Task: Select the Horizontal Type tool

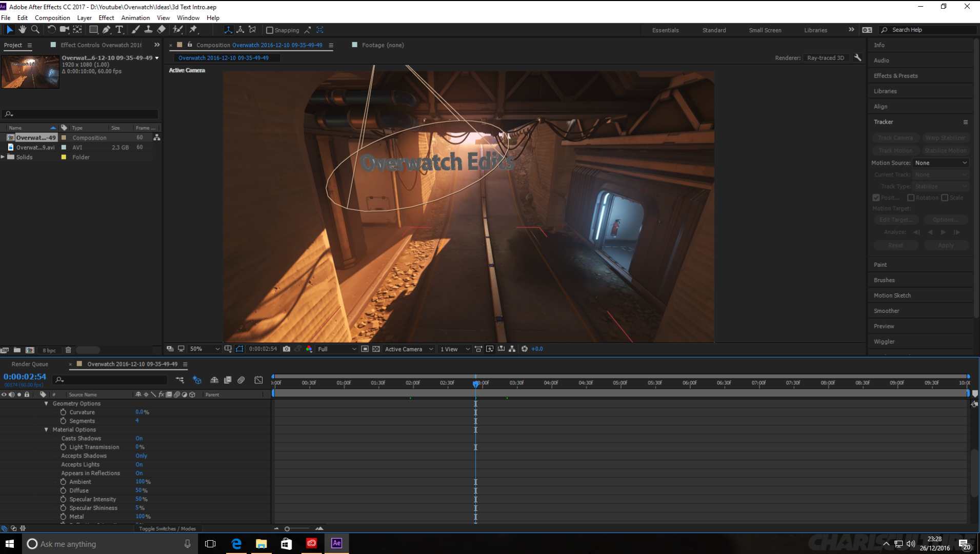Action: click(119, 30)
